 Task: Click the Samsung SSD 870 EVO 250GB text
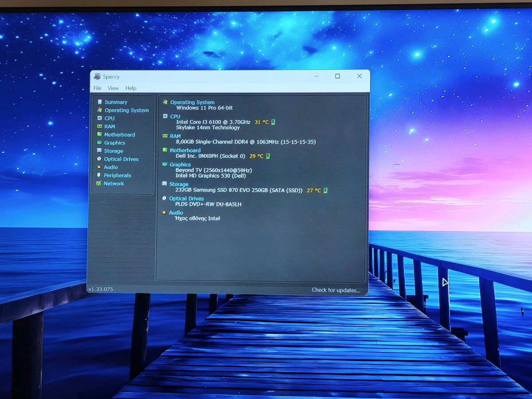click(x=239, y=190)
